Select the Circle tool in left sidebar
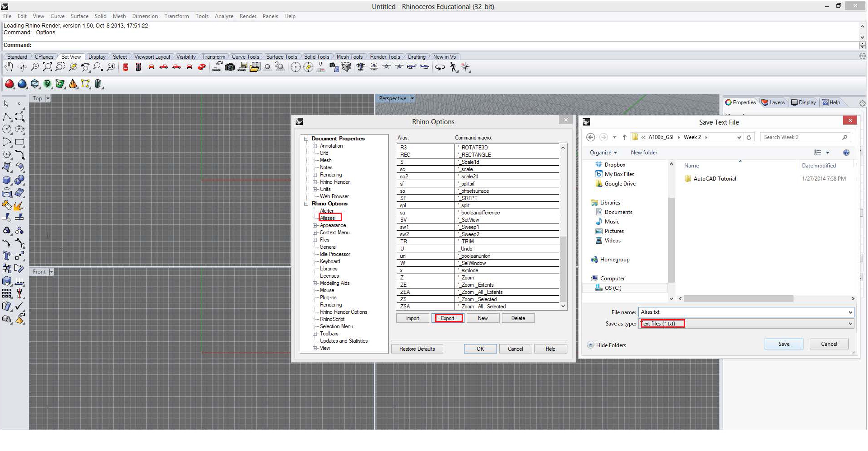 click(x=7, y=129)
